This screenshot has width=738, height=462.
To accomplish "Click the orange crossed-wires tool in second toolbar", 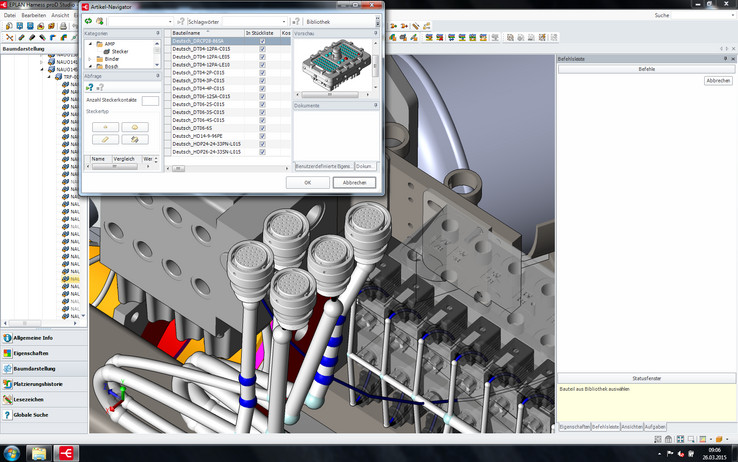I will (9, 38).
